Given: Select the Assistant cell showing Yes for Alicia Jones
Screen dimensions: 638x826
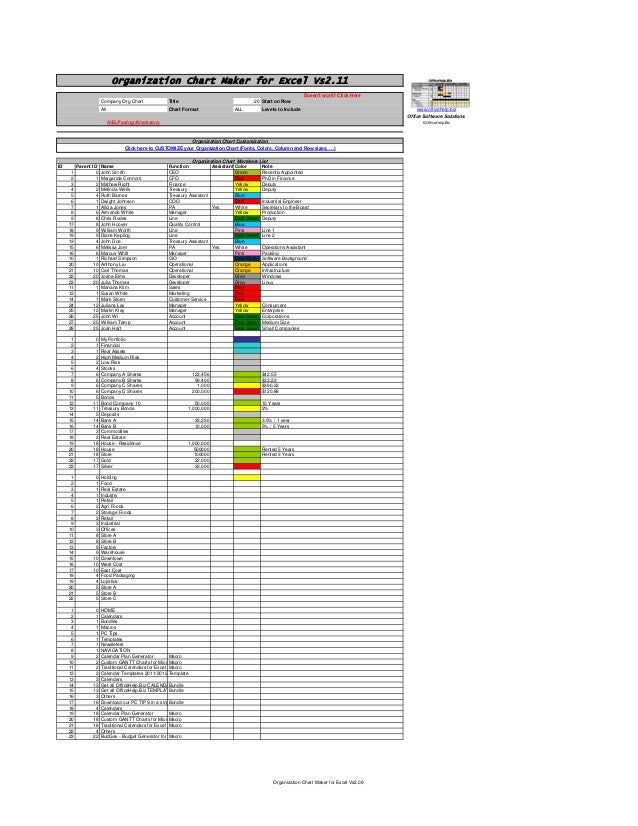Looking at the screenshot, I should pos(222,208).
